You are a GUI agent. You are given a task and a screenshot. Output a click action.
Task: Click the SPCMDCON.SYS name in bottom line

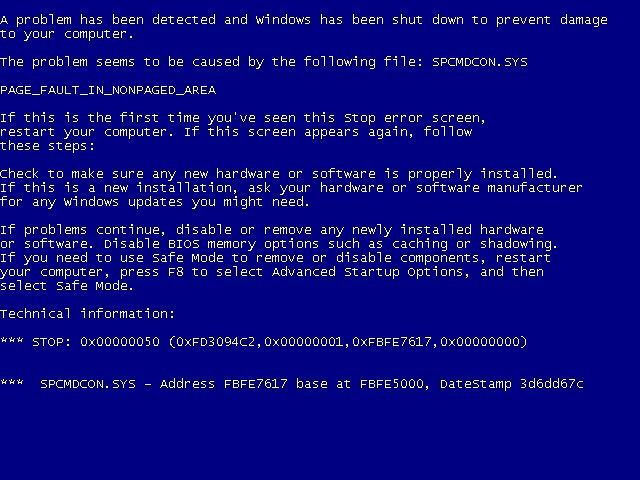pos(88,384)
